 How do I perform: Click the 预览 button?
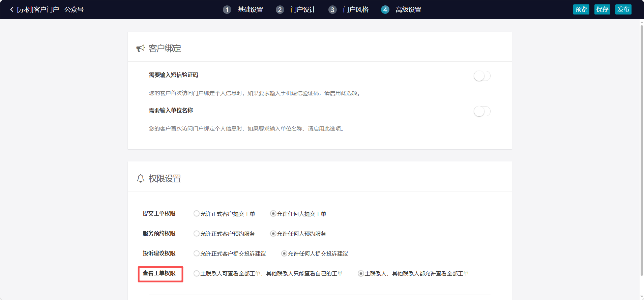(581, 9)
